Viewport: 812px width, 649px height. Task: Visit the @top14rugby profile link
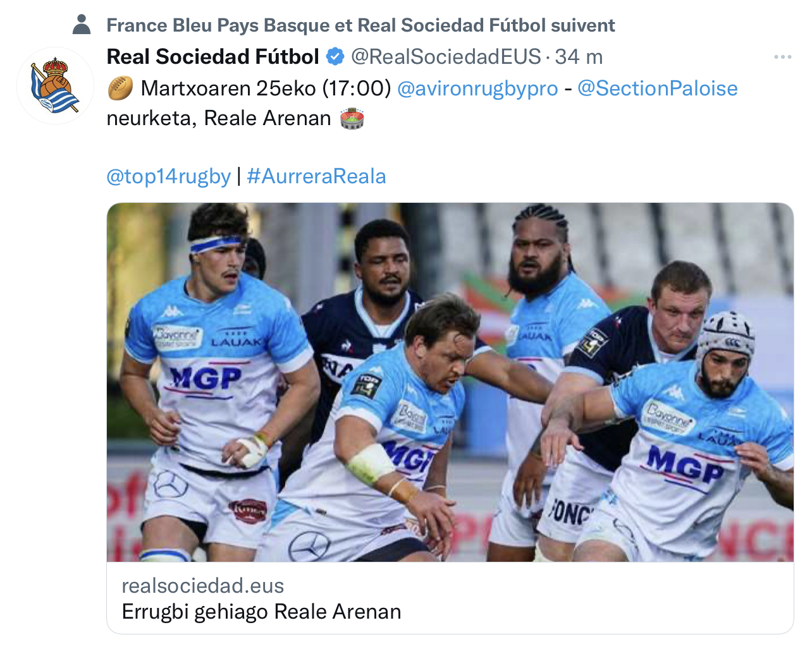click(x=168, y=176)
